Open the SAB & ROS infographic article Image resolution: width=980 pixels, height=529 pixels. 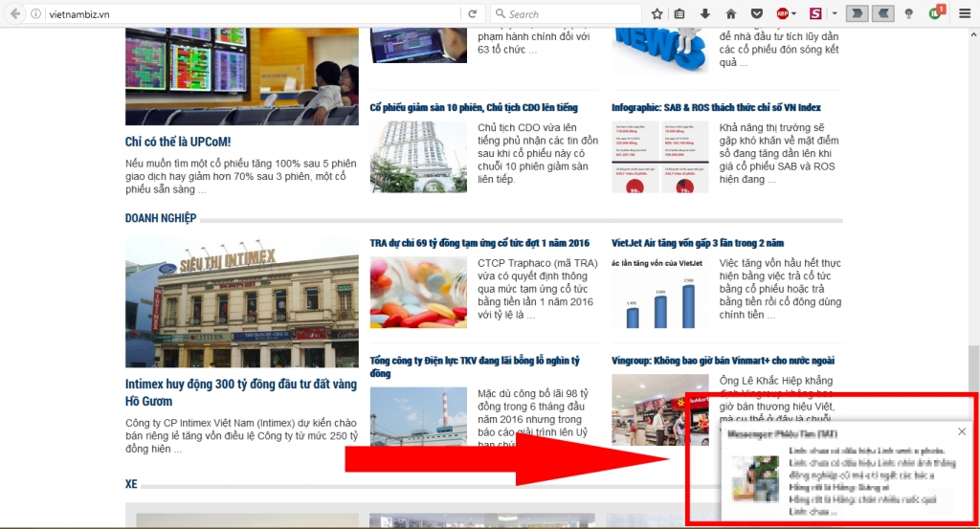click(x=716, y=107)
